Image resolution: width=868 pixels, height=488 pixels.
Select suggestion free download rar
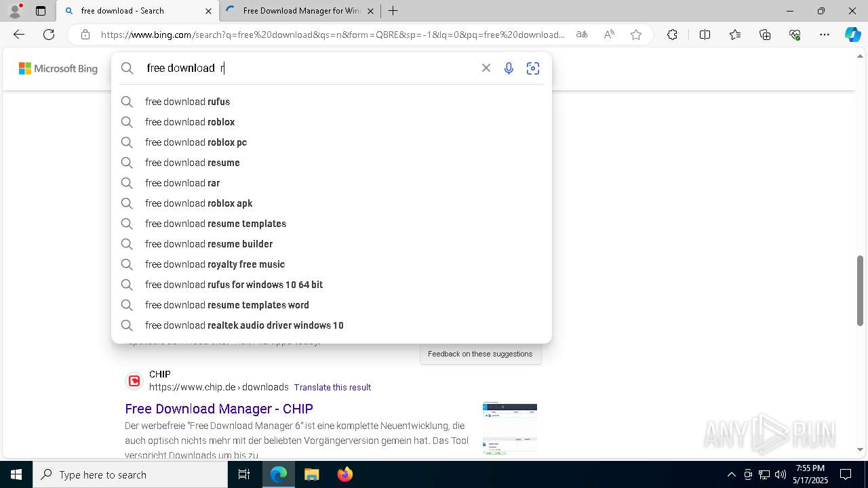pos(332,183)
